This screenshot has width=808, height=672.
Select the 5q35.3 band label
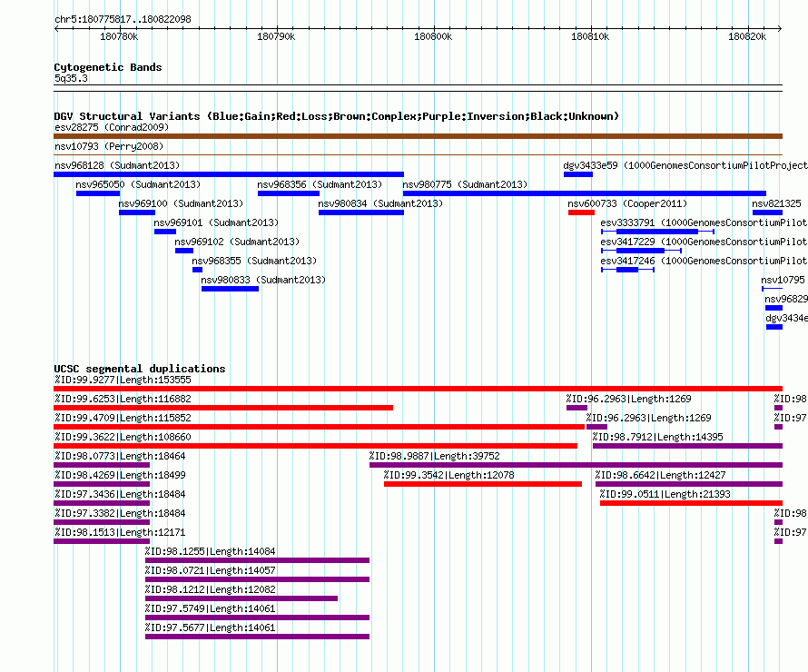coord(71,78)
